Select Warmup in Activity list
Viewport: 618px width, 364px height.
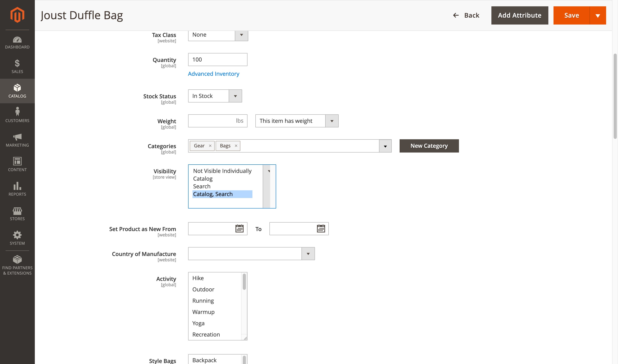click(215, 312)
